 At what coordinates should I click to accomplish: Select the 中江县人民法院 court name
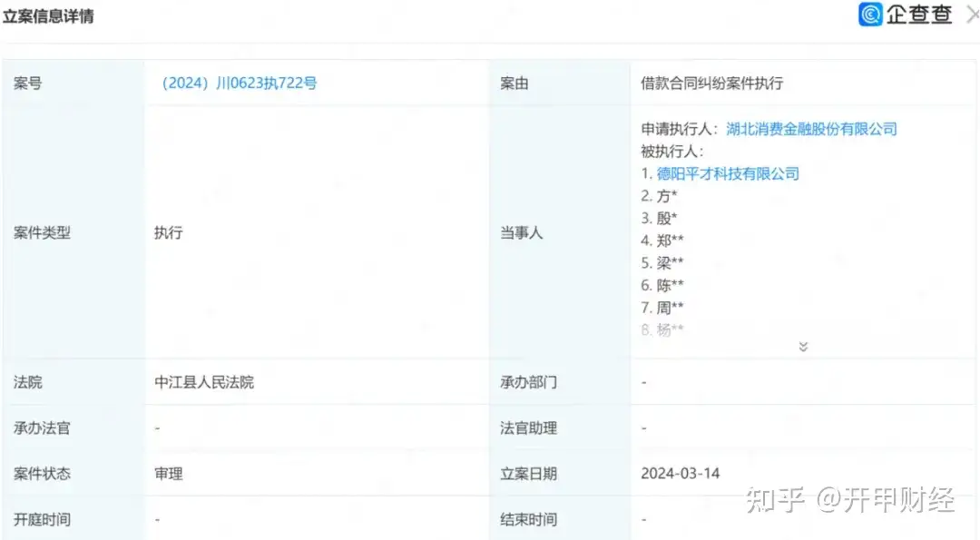(x=204, y=382)
